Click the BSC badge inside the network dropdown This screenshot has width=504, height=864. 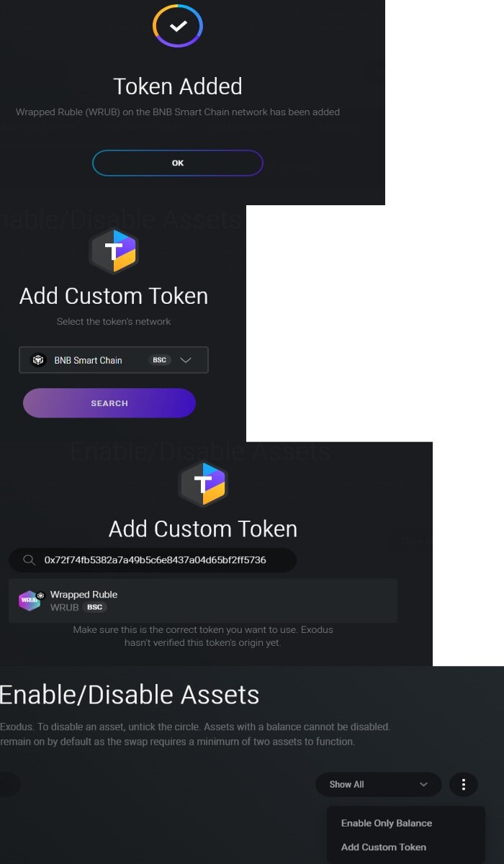pyautogui.click(x=160, y=360)
